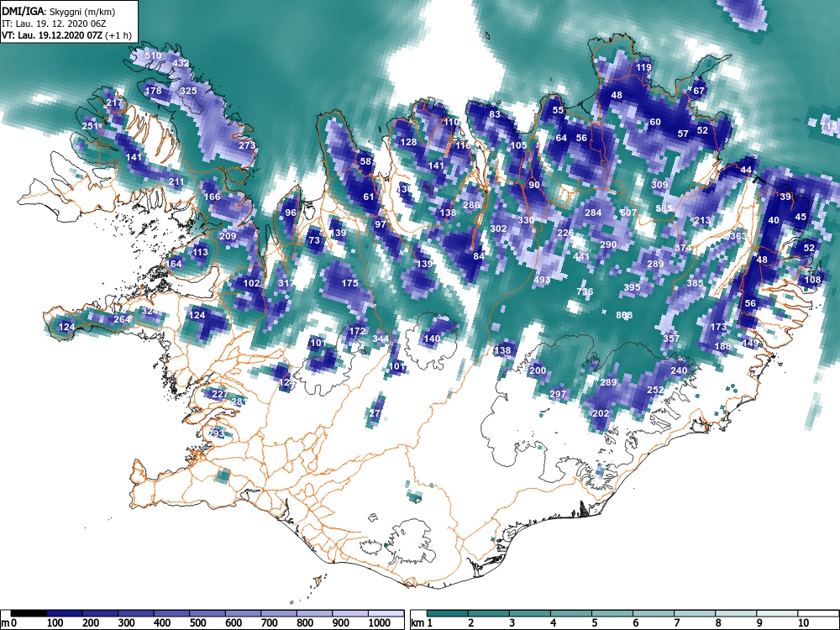
Task: Select the map value 44
Action: (x=746, y=170)
